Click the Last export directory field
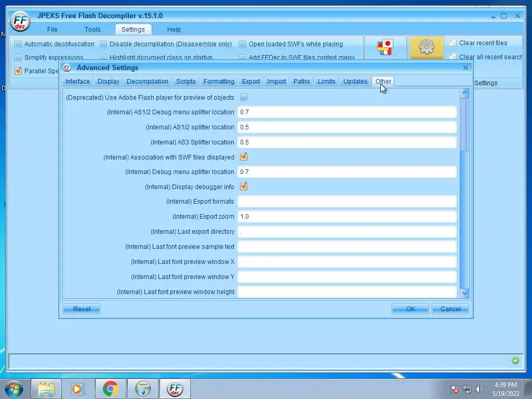 click(347, 232)
